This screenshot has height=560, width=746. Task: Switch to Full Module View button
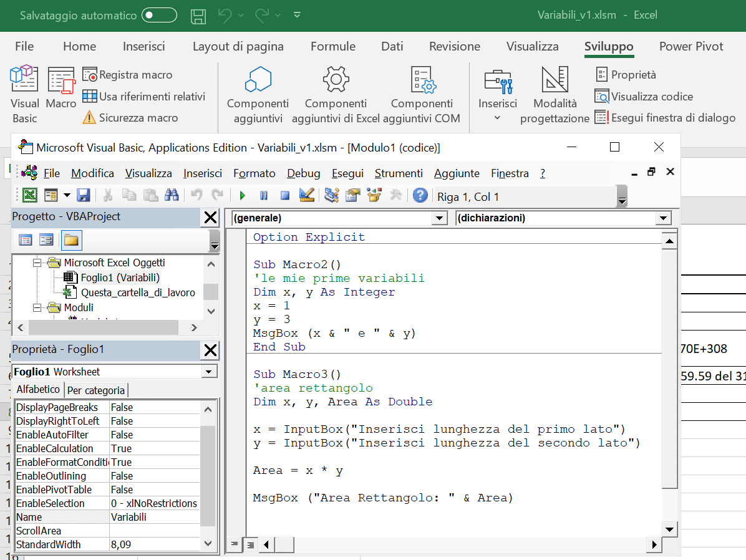pyautogui.click(x=250, y=544)
